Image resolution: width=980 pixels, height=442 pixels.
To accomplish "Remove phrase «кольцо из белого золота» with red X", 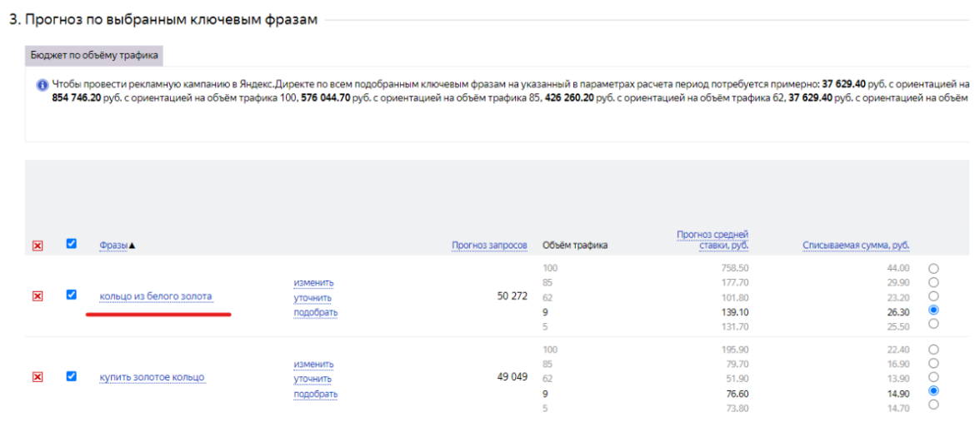I will pyautogui.click(x=37, y=296).
